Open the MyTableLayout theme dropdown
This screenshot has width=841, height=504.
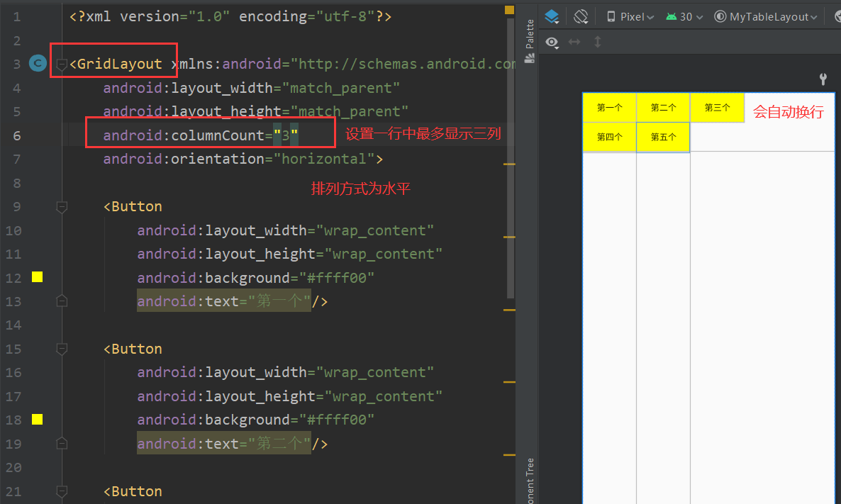(x=766, y=16)
